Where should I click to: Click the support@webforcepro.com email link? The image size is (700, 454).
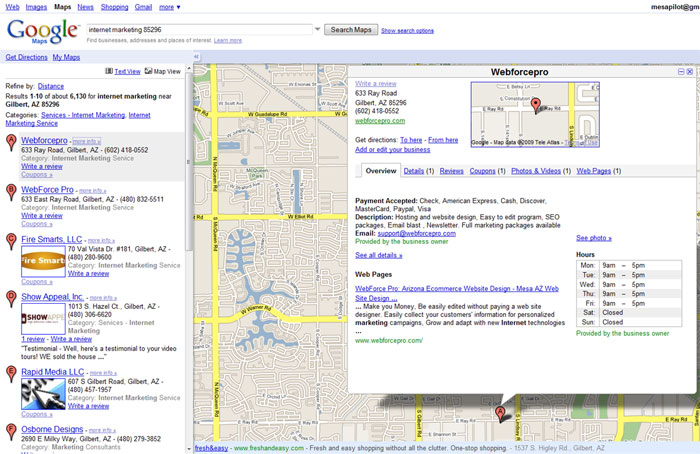[417, 233]
